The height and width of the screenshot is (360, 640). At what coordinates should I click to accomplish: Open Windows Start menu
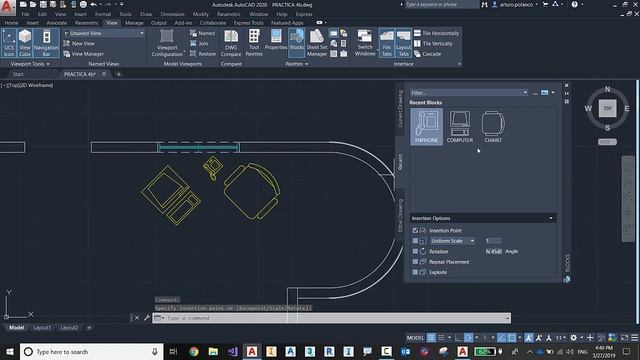9,351
